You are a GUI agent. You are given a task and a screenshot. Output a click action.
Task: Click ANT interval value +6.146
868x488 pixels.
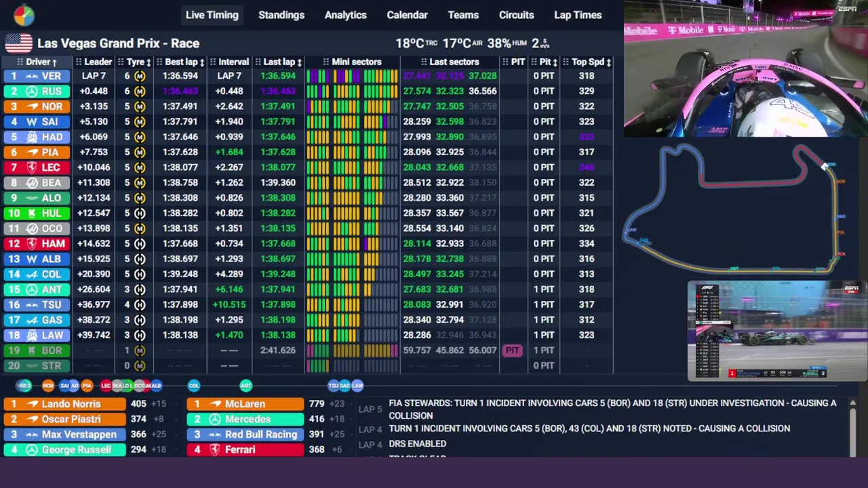click(229, 289)
